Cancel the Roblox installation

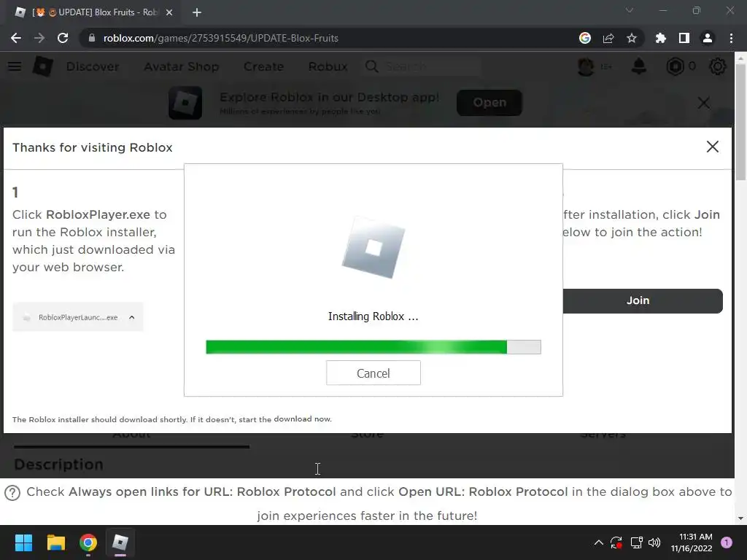[x=373, y=373]
